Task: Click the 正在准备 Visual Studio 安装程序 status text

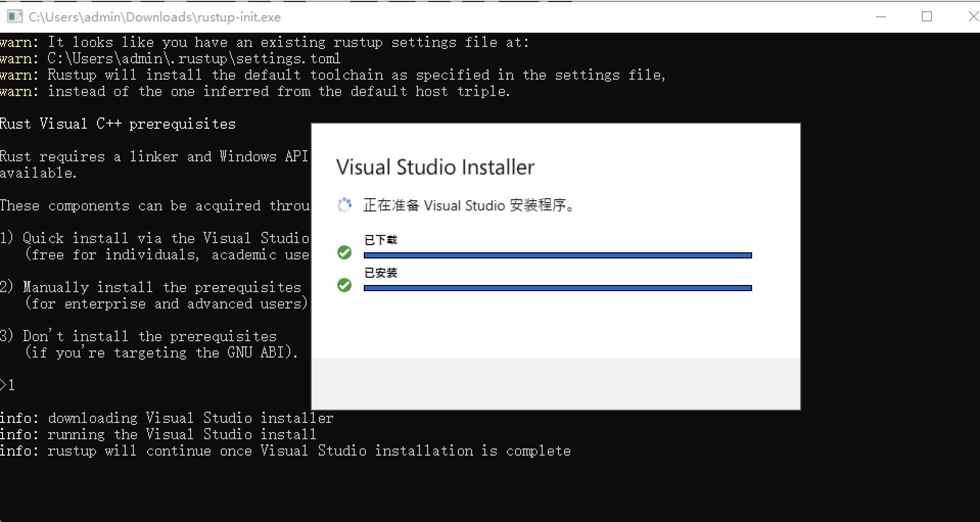Action: coord(470,205)
